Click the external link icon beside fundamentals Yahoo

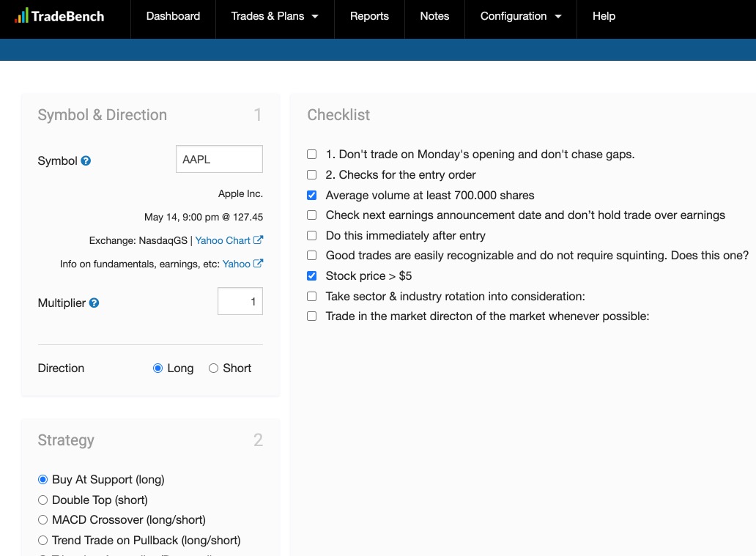pos(259,263)
